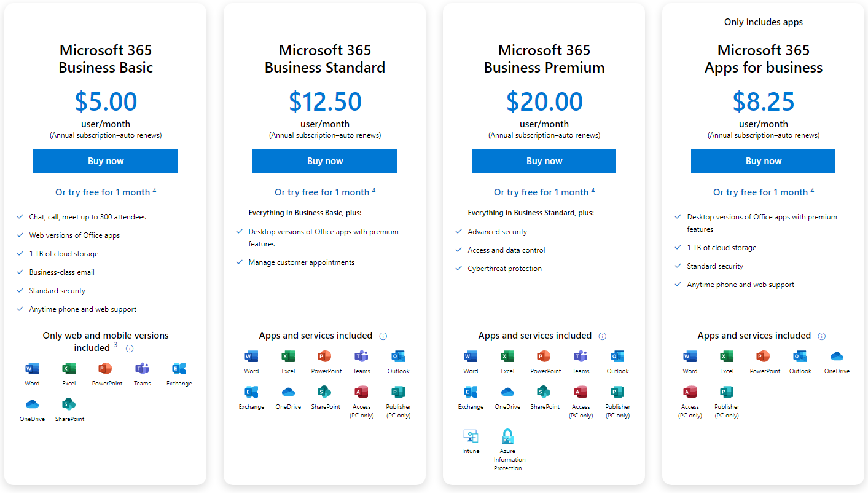The height and width of the screenshot is (493, 868).
Task: Click the Excel icon under Business Basic
Action: (x=69, y=369)
